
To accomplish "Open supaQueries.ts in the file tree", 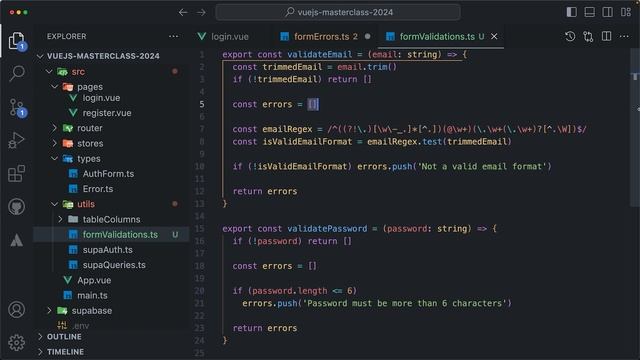I will tap(114, 265).
